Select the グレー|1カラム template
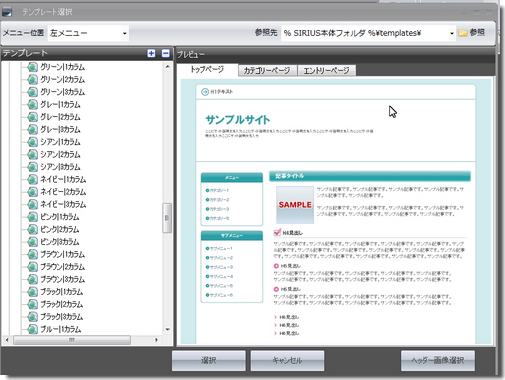This screenshot has width=505, height=380. click(x=60, y=105)
